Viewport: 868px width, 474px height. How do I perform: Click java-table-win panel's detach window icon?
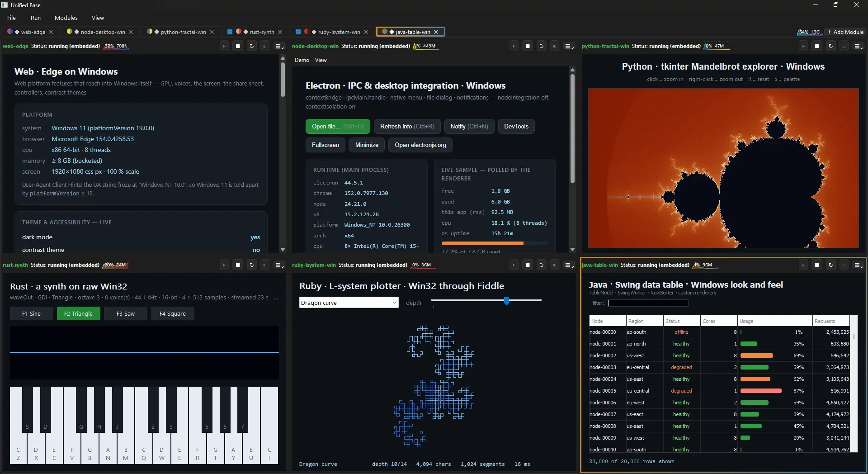[844, 265]
